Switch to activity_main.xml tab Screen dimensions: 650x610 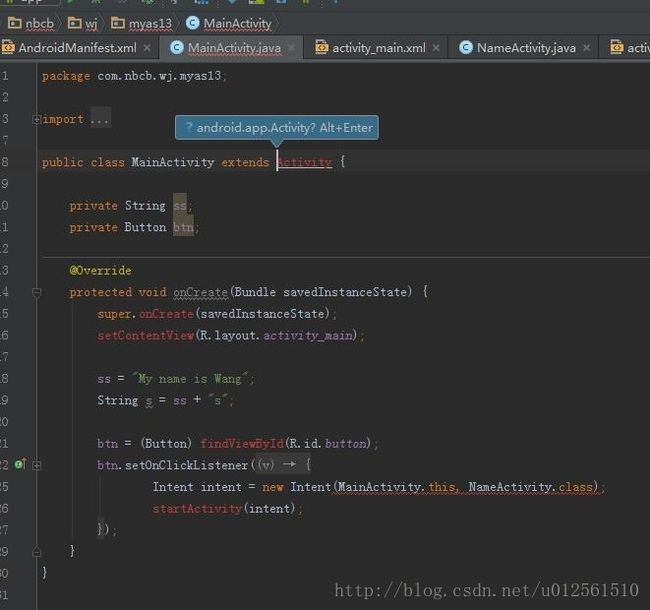click(379, 48)
